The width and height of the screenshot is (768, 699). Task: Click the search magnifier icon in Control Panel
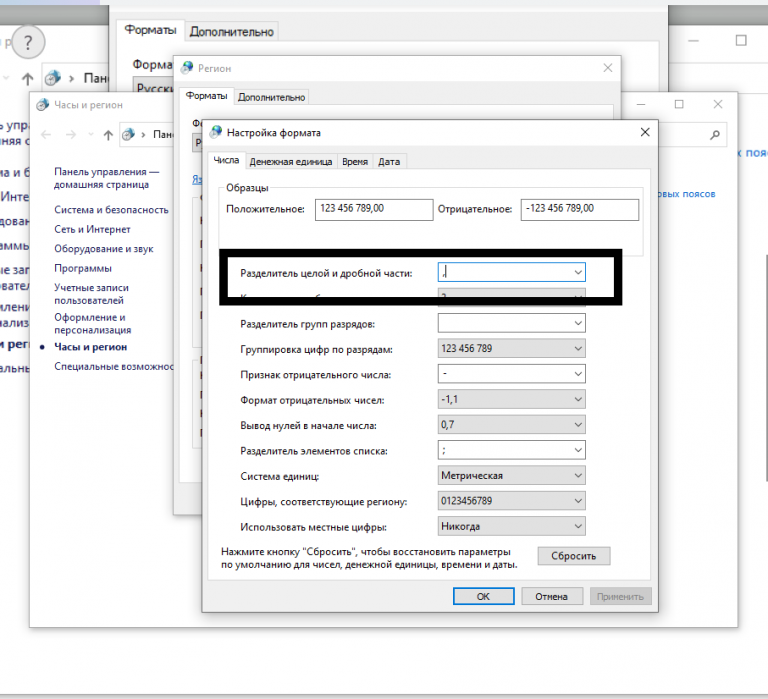tap(716, 133)
